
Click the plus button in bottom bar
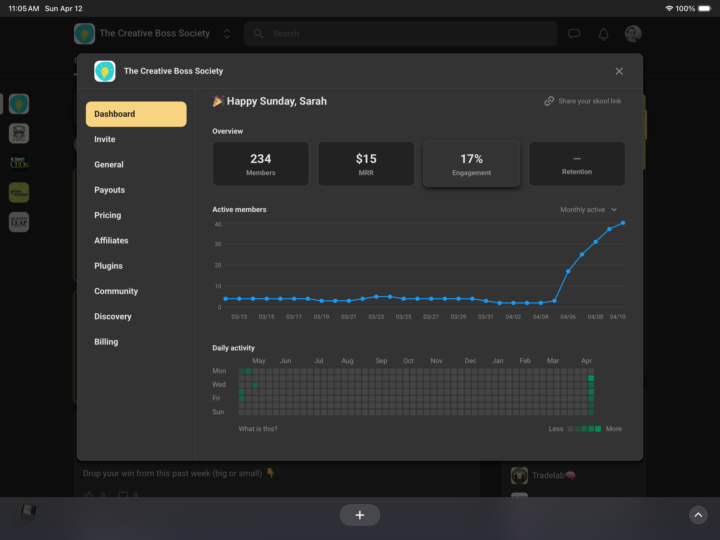pyautogui.click(x=360, y=515)
